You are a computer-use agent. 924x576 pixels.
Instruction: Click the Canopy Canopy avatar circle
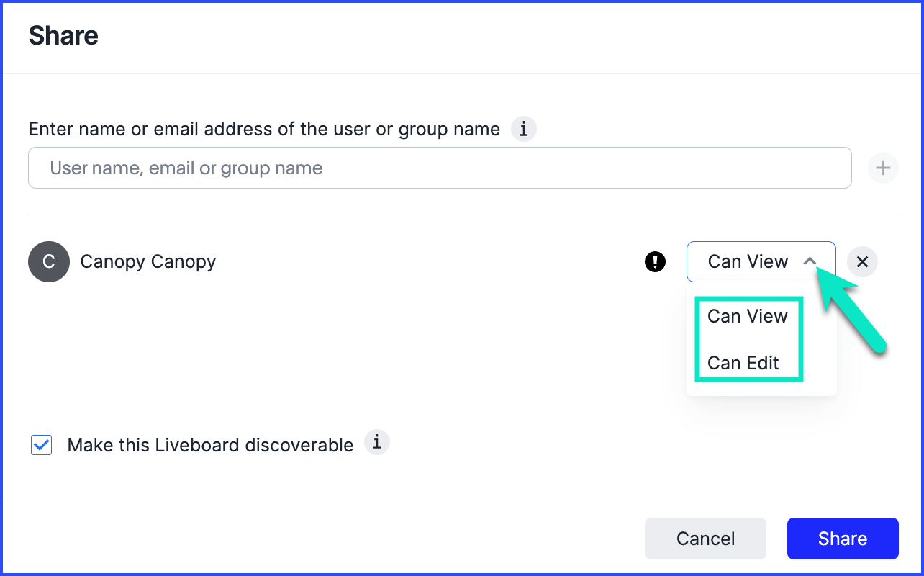[49, 261]
